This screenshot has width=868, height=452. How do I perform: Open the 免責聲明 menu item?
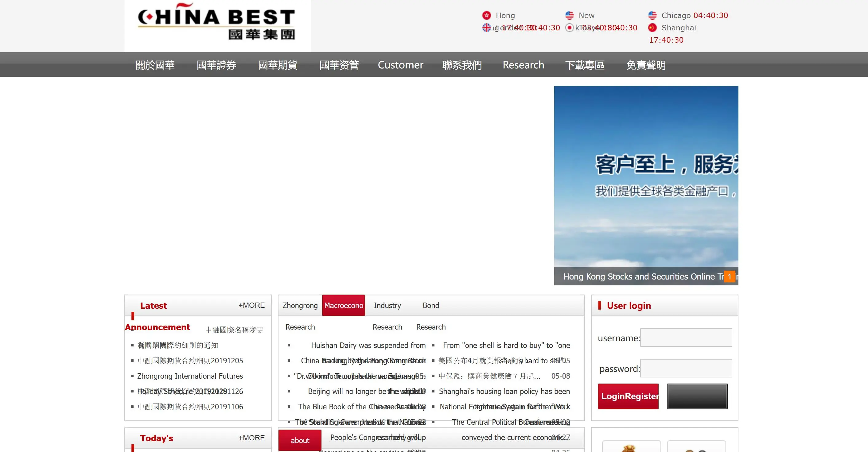click(646, 65)
